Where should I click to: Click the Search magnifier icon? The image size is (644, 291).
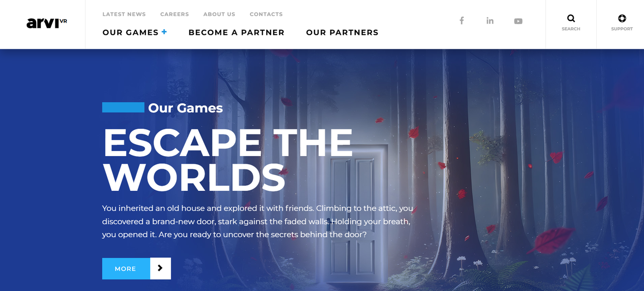point(571,19)
